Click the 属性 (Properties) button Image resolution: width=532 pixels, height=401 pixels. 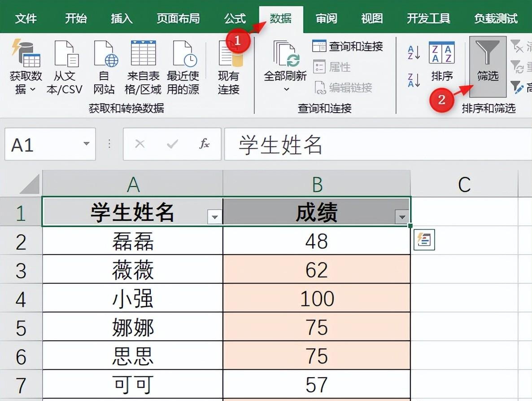pyautogui.click(x=332, y=67)
